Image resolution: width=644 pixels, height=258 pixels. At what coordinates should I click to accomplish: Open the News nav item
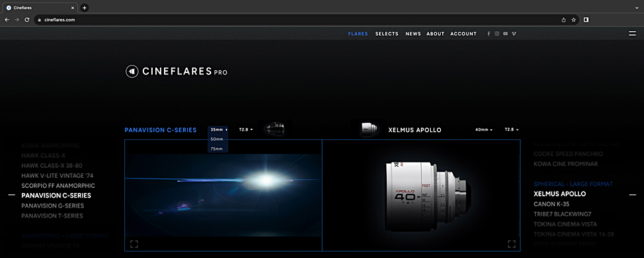[x=413, y=34]
